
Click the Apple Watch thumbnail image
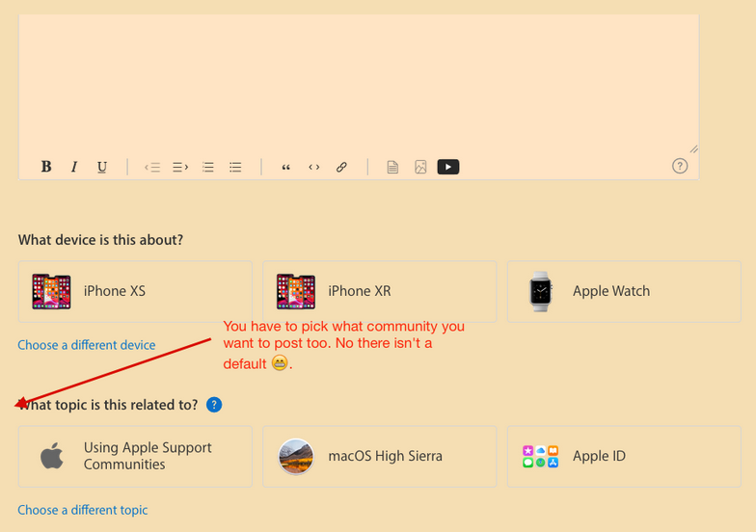[540, 291]
